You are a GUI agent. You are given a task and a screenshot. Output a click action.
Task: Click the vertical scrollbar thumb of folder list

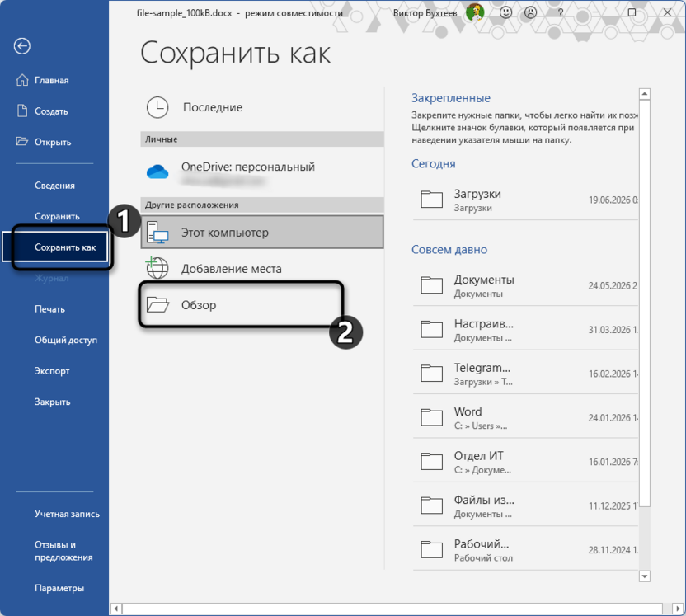pyautogui.click(x=645, y=303)
